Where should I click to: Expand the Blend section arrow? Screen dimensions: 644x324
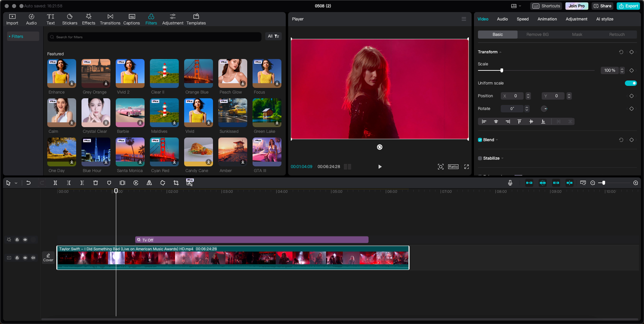click(x=497, y=140)
